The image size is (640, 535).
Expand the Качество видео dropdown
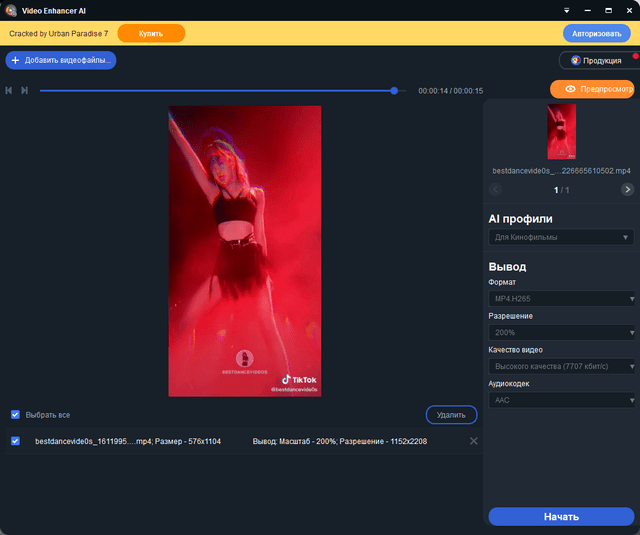pos(560,366)
